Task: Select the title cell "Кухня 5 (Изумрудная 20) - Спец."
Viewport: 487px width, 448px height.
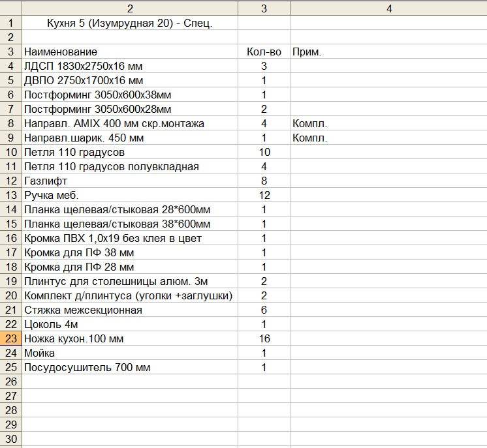Action: tap(130, 23)
